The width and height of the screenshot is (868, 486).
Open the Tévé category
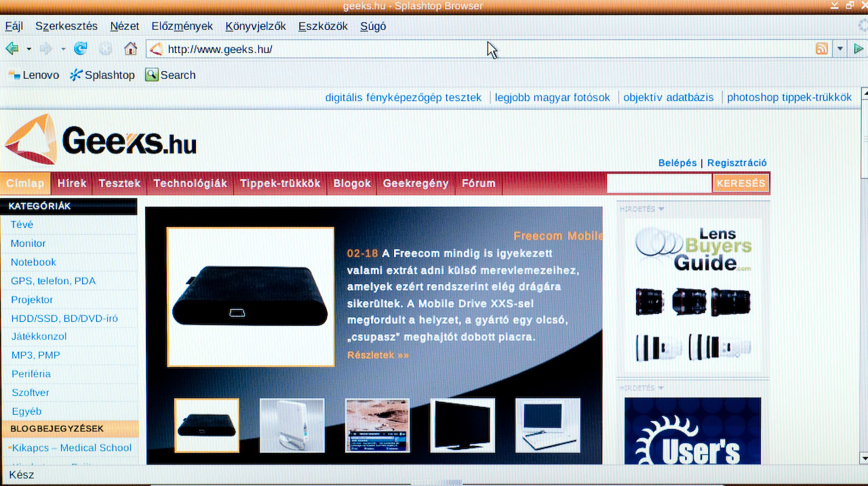(x=22, y=224)
